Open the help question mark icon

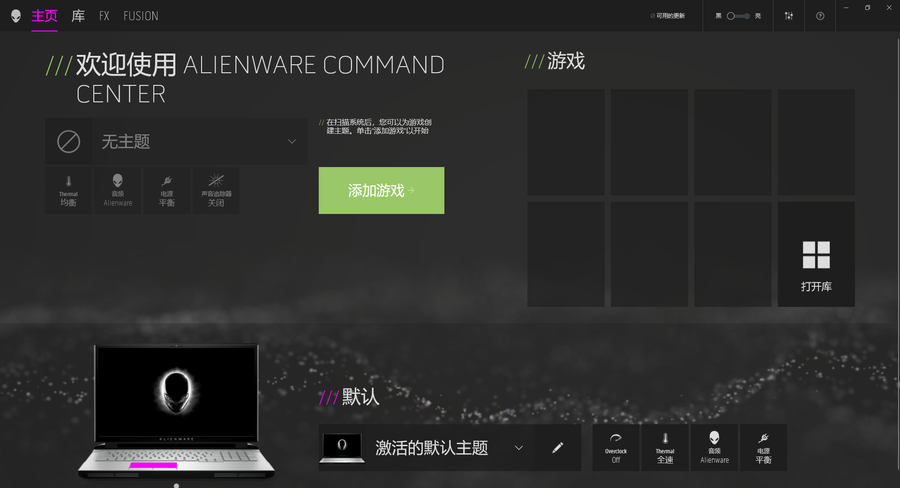[820, 16]
